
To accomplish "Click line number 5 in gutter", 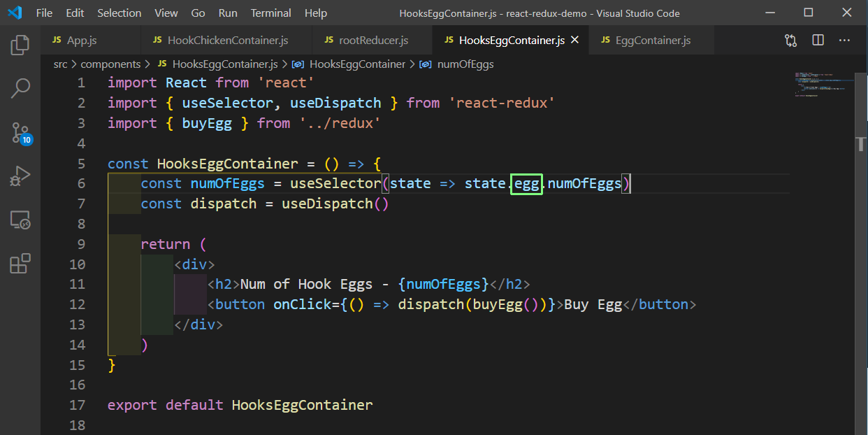I will 81,164.
